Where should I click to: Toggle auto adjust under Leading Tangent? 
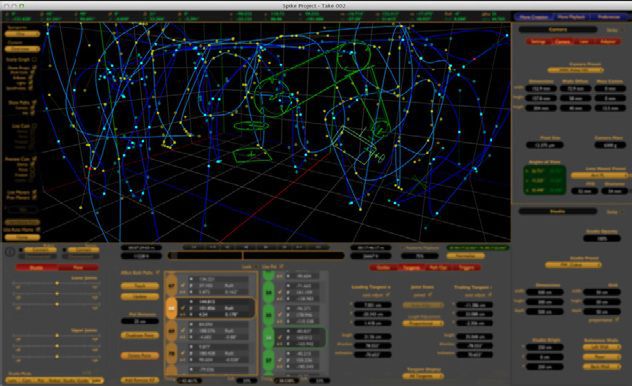(x=388, y=295)
